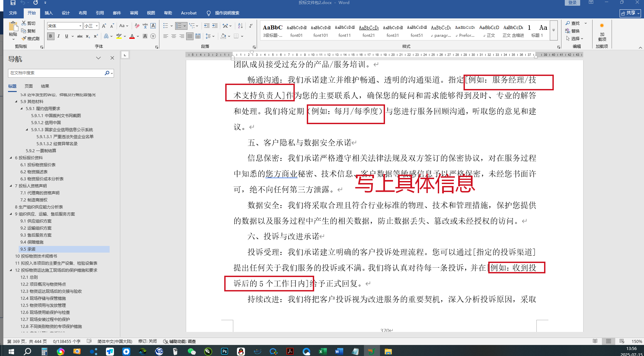Click the character border icon
The image size is (644, 356).
[x=153, y=26]
